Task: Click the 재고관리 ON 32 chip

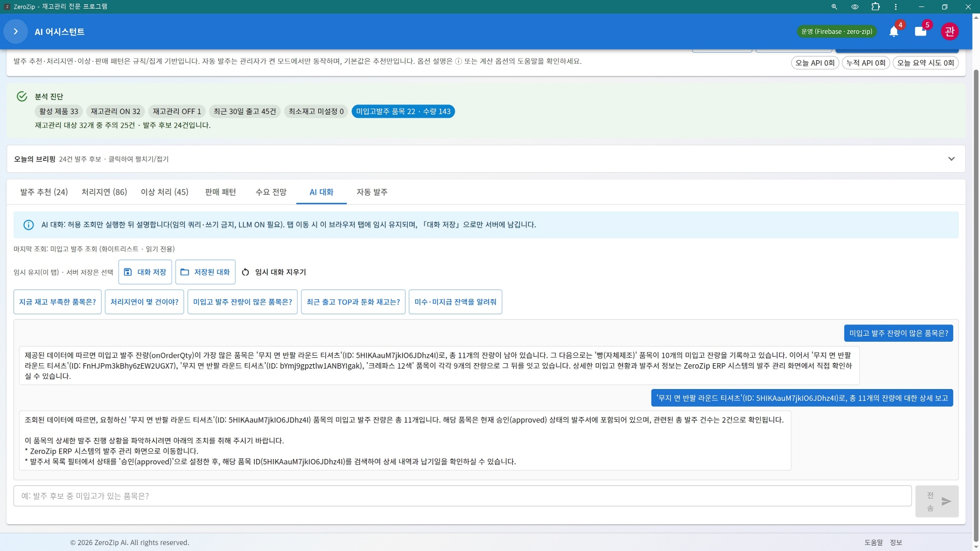Action: (115, 111)
